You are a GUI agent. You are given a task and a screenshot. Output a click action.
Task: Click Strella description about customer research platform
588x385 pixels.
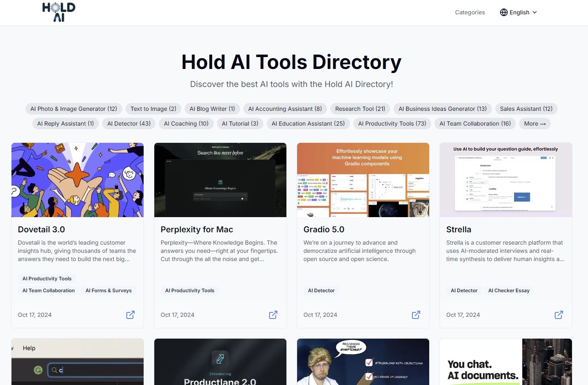[x=505, y=251]
